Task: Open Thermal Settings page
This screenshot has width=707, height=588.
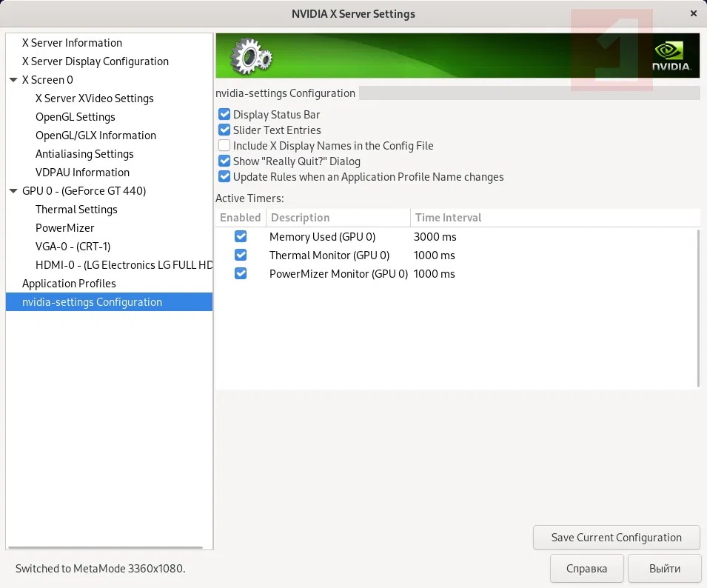Action: (x=76, y=210)
